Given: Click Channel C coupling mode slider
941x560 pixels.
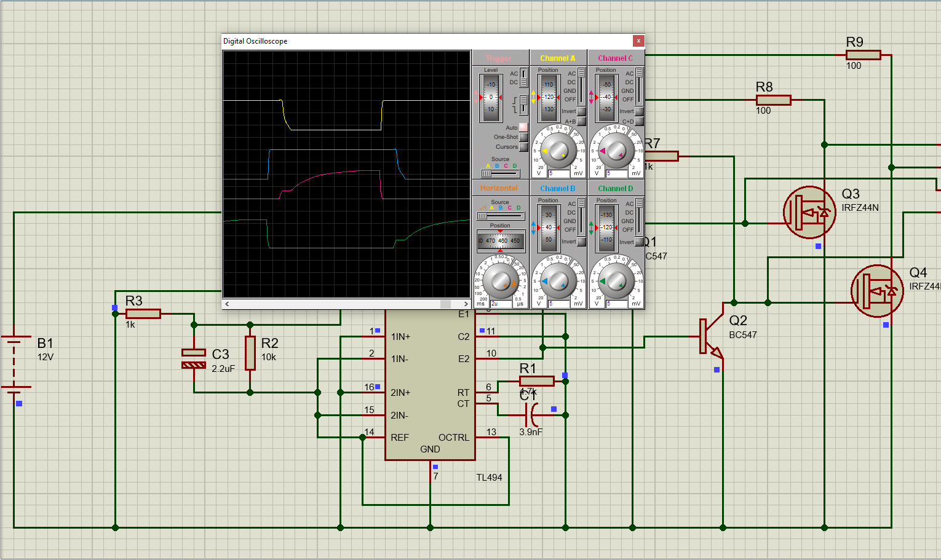Looking at the screenshot, I should (x=639, y=86).
